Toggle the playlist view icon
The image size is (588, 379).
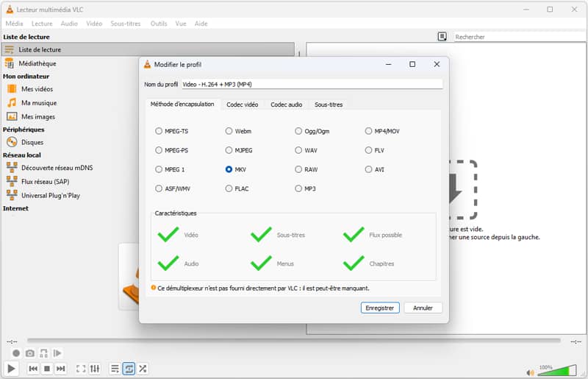[x=115, y=369]
